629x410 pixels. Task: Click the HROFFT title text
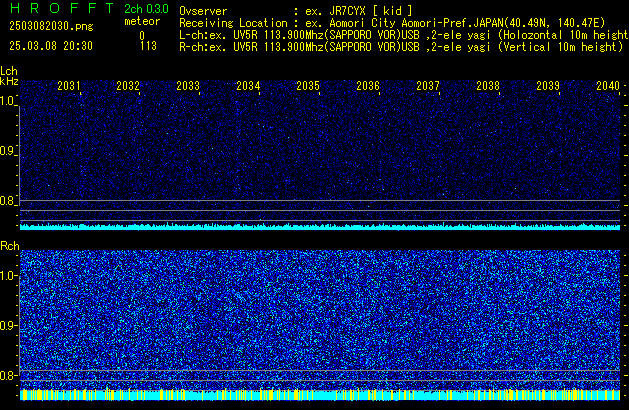[x=62, y=8]
